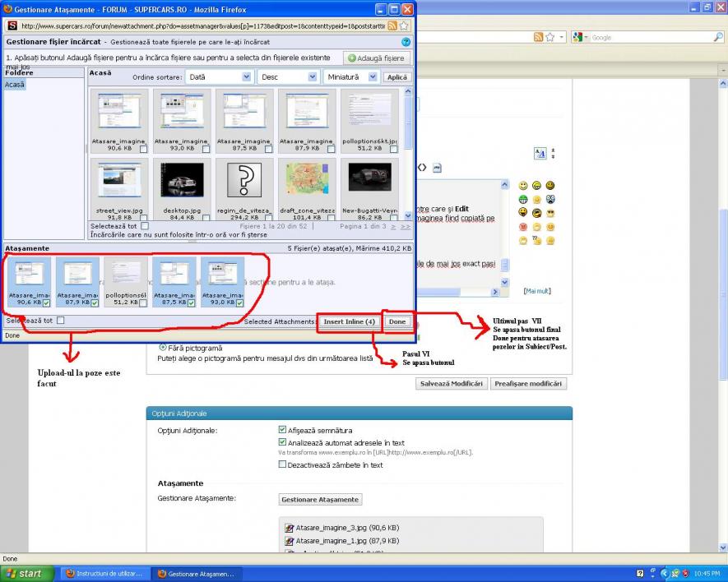
Task: Open the Dată sort order dropdown
Action: [217, 76]
